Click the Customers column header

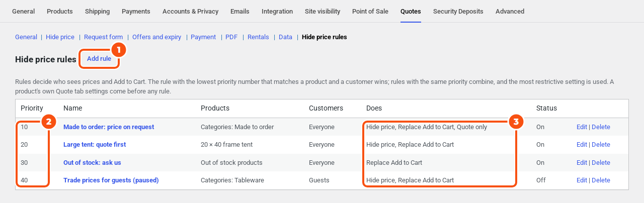[x=326, y=109]
